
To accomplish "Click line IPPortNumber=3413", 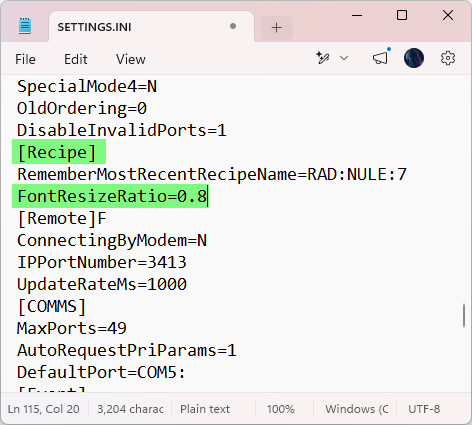I will [102, 262].
